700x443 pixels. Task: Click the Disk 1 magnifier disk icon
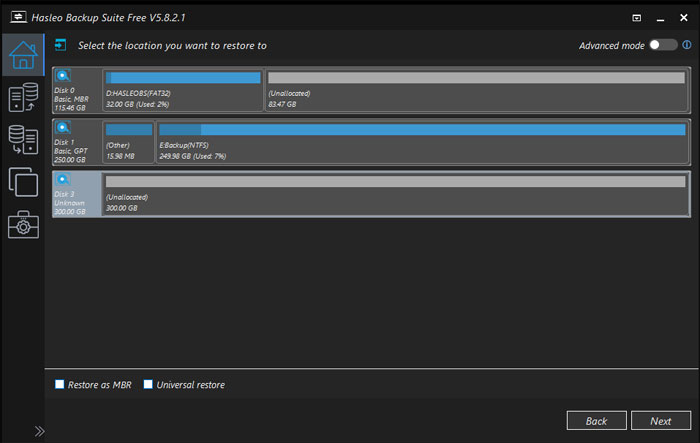pyautogui.click(x=63, y=128)
